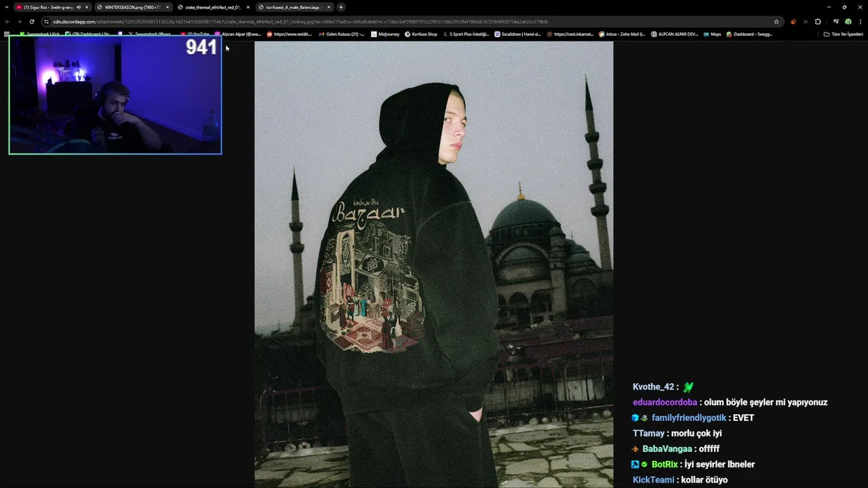
Task: Open the Inbox - Zoho Mail bookmark
Action: click(622, 34)
